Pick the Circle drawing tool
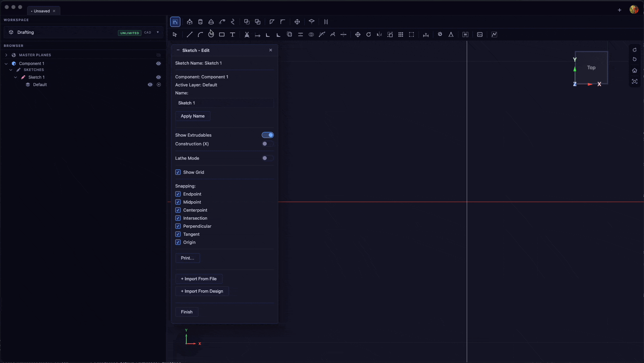The height and width of the screenshot is (363, 644). tap(211, 34)
